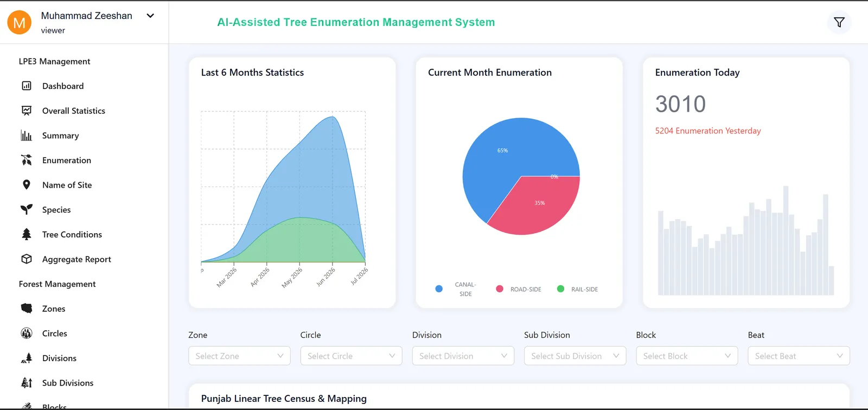Viewport: 868px width, 410px height.
Task: Open the Select Block dropdown
Action: (x=687, y=356)
